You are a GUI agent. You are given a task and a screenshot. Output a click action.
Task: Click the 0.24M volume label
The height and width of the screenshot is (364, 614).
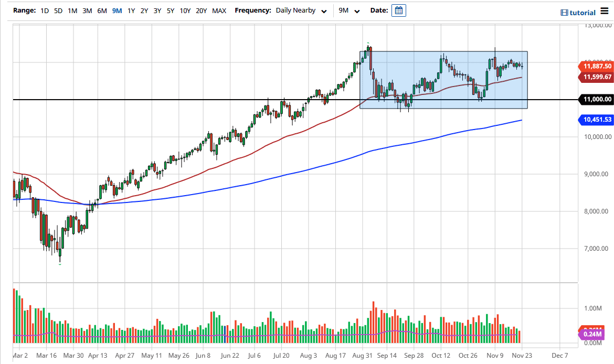click(x=591, y=334)
